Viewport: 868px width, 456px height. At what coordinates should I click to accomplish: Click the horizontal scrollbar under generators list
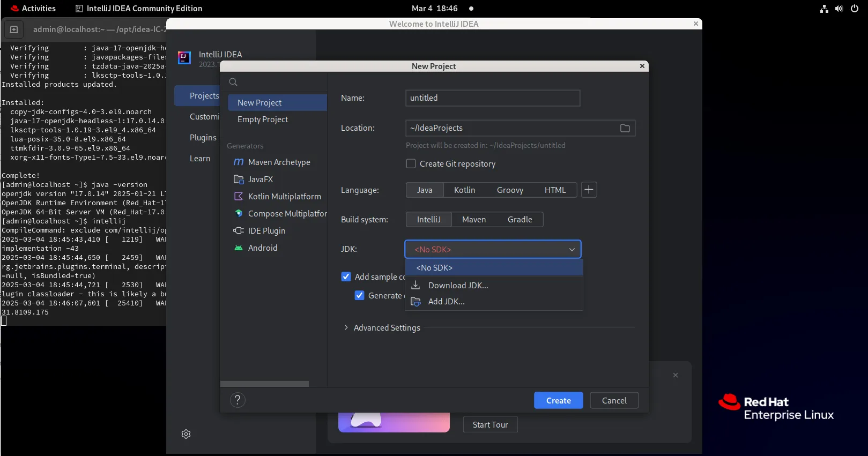264,384
